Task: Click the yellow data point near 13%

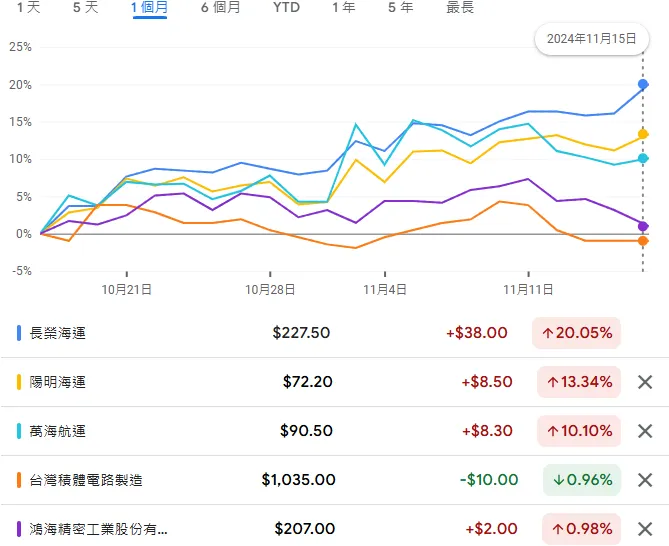Action: 643,134
